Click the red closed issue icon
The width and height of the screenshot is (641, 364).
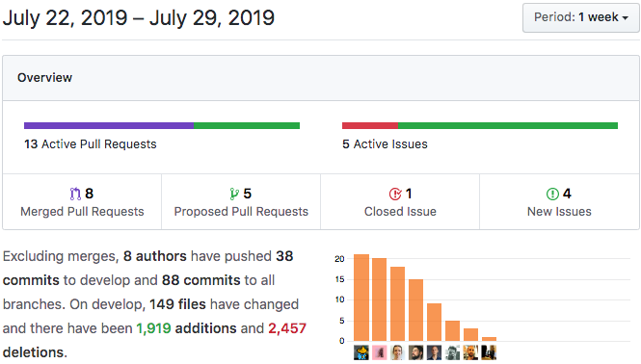click(x=395, y=194)
